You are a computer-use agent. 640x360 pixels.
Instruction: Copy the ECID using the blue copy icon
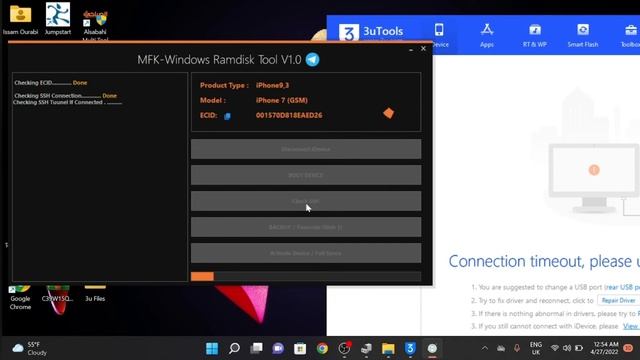point(227,116)
